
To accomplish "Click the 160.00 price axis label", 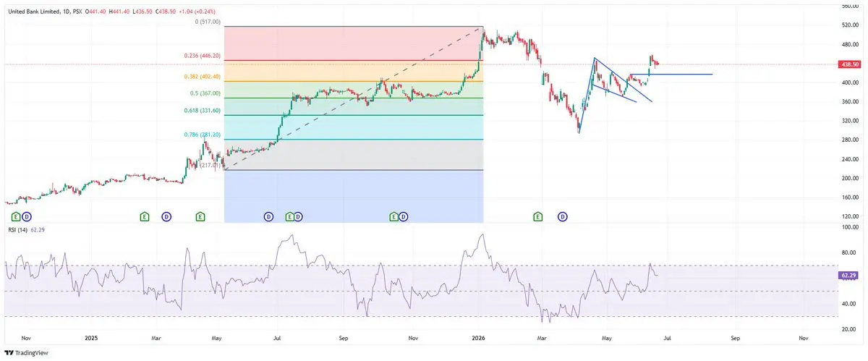I will (x=850, y=198).
